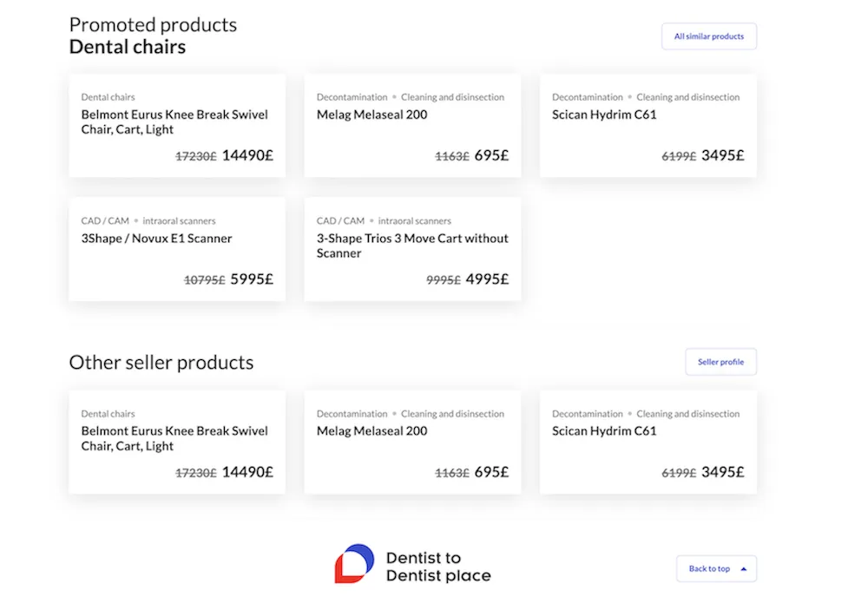This screenshot has height=616, width=848.
Task: Click the 4995£ price text
Action: [487, 279]
